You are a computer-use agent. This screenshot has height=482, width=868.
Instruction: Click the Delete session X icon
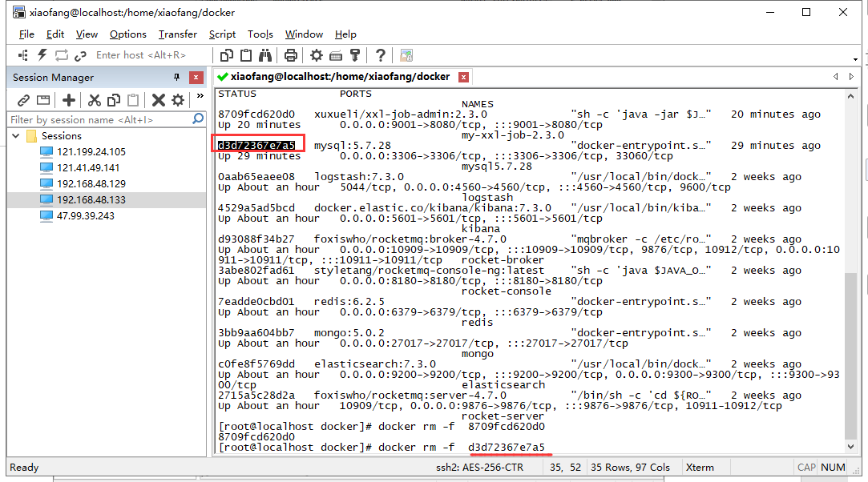click(x=158, y=99)
